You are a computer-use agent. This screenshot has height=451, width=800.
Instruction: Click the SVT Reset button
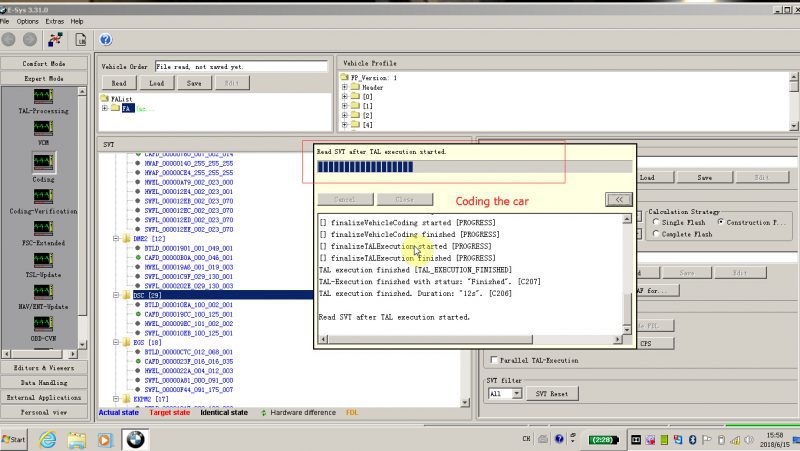552,393
